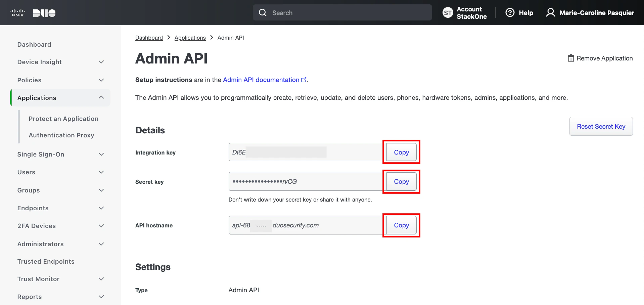644x305 pixels.
Task: Copy the Integration key
Action: (x=401, y=152)
